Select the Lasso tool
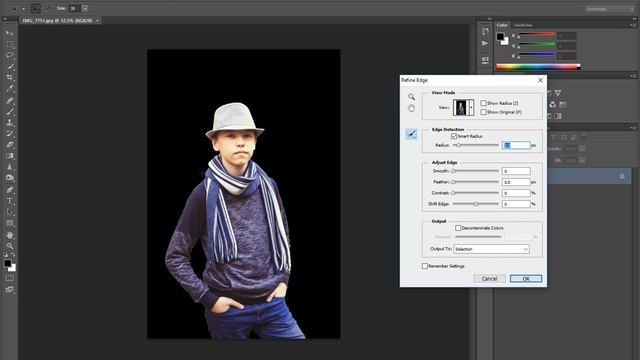Viewport: 640px width, 360px height. point(9,55)
